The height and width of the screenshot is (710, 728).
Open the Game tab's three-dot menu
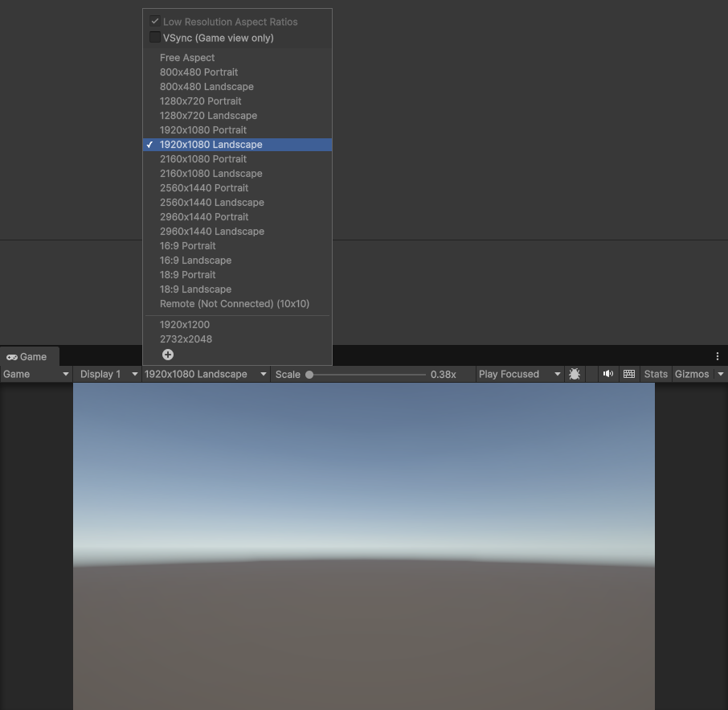[718, 356]
